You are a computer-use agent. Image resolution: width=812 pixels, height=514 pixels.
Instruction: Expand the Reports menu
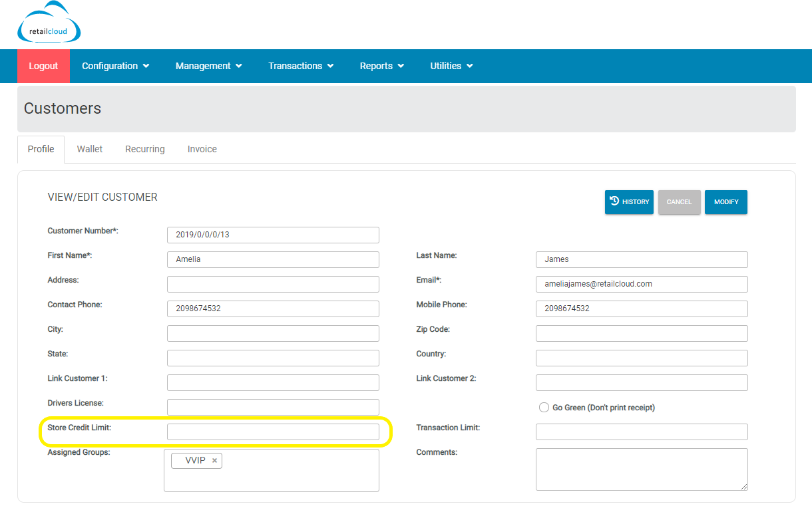382,66
